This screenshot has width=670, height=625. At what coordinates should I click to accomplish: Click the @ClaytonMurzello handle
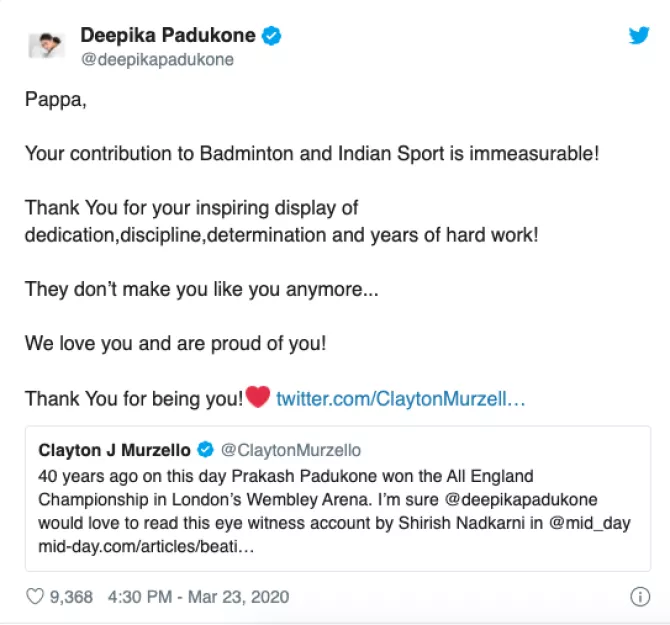click(290, 450)
